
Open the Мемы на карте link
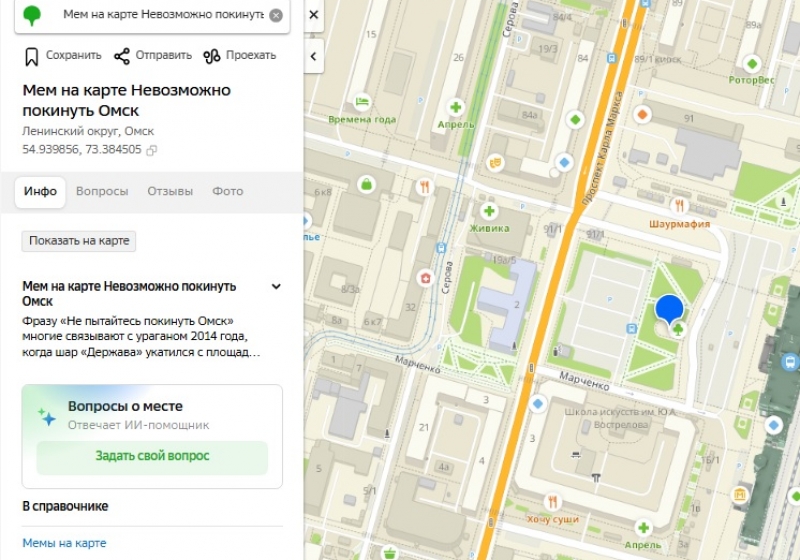point(64,543)
